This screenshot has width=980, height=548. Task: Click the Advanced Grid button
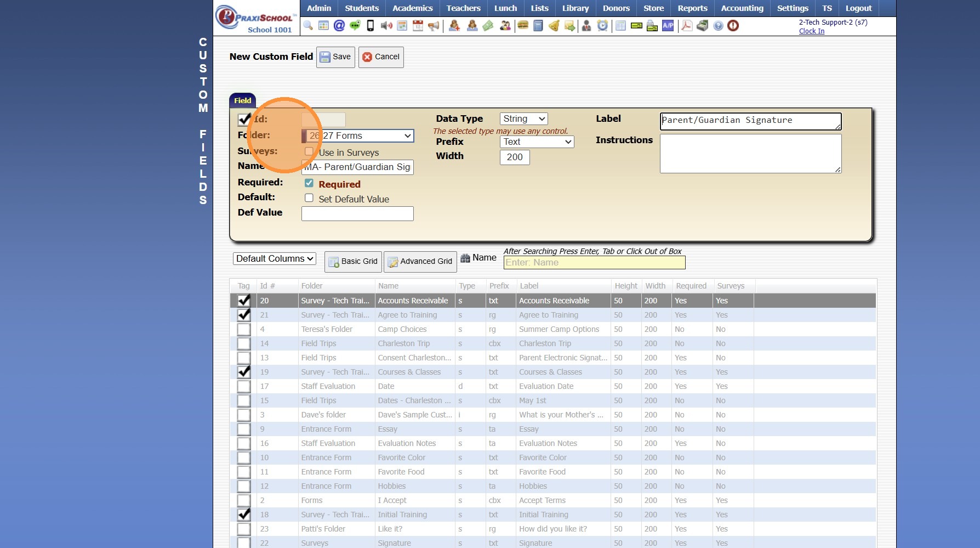click(421, 262)
